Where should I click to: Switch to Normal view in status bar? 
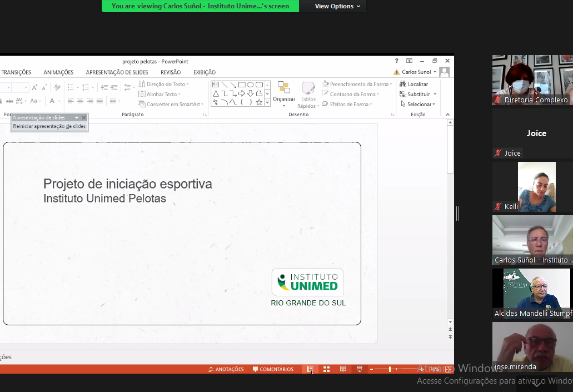(310, 369)
